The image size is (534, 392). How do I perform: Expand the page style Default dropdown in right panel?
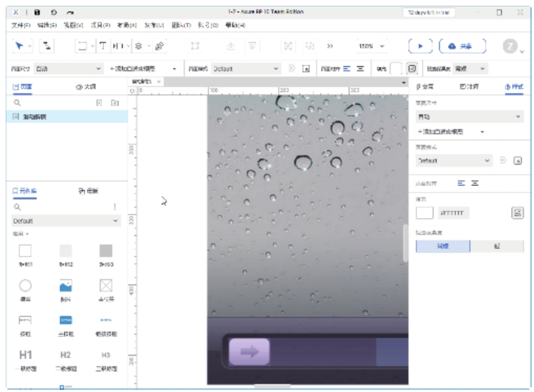[x=454, y=160]
